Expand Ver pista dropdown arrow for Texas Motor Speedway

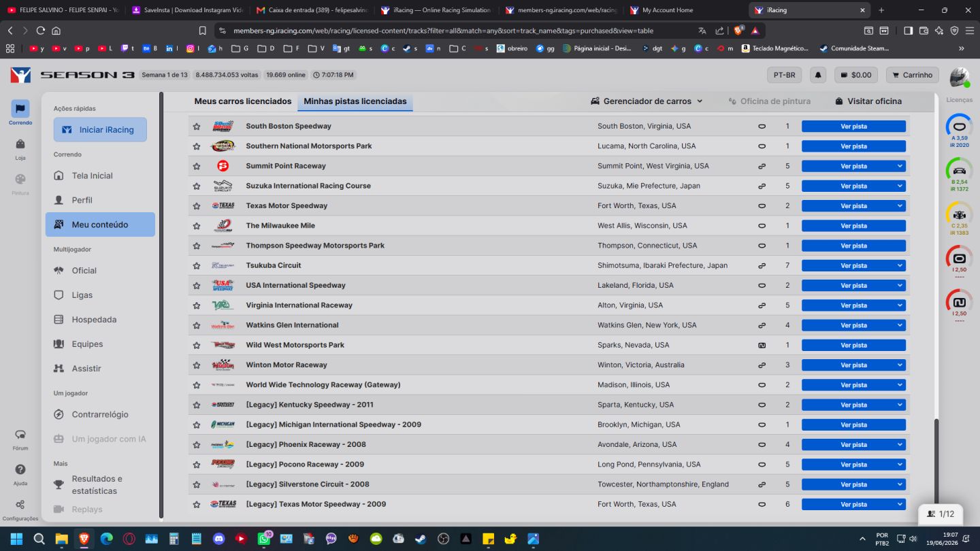pos(900,206)
